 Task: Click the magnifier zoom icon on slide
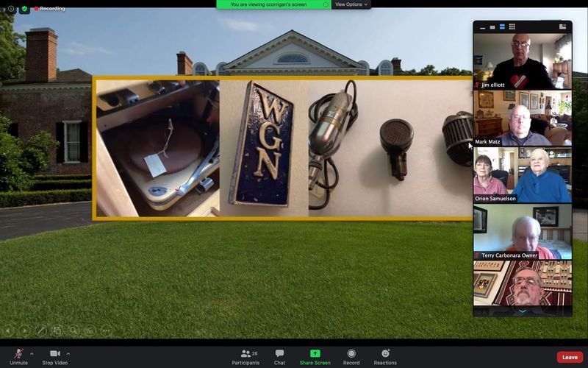[73, 330]
